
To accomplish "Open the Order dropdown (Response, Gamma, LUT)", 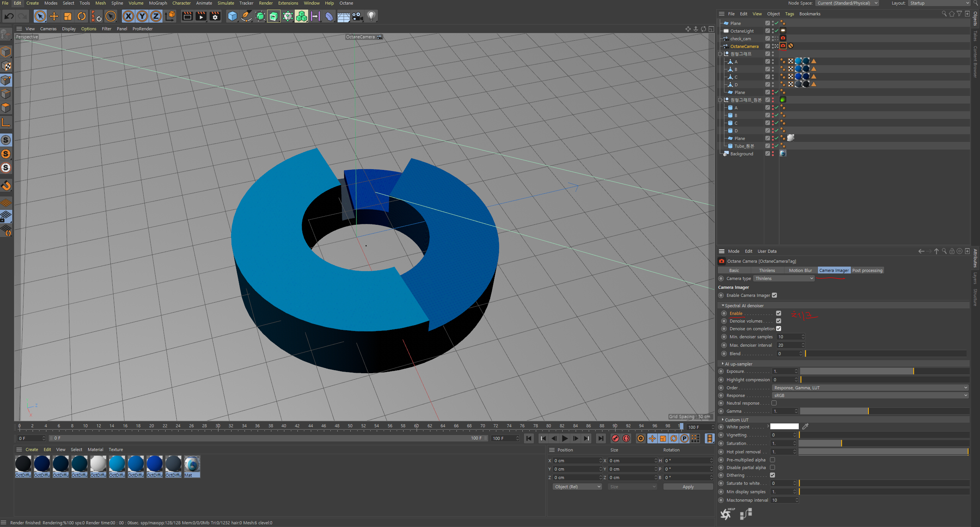I will coord(870,388).
